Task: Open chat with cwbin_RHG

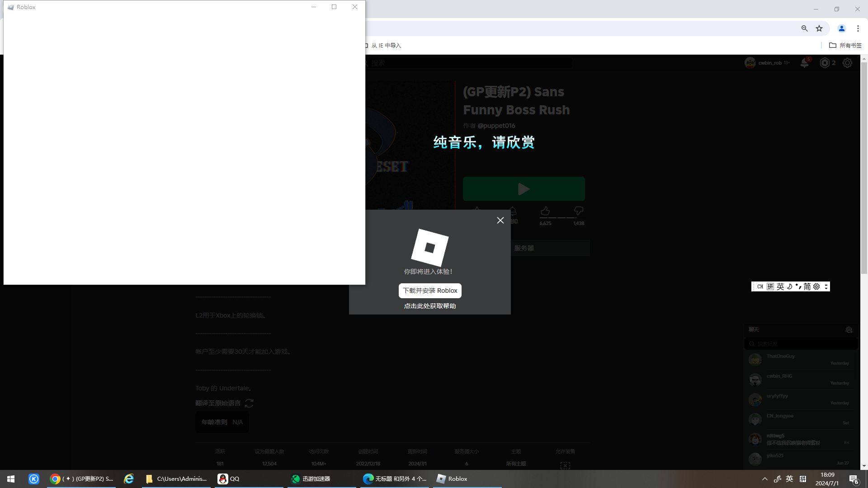Action: click(801, 380)
